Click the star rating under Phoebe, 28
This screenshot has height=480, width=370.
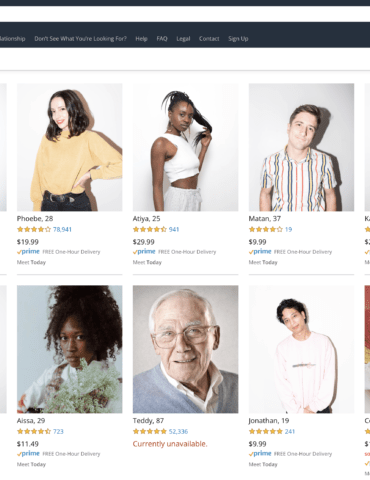(x=34, y=229)
